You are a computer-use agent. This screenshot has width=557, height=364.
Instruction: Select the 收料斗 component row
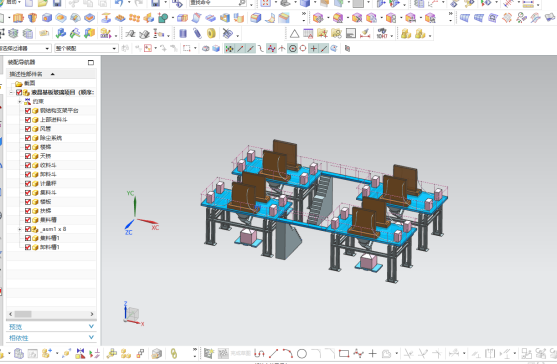52,165
